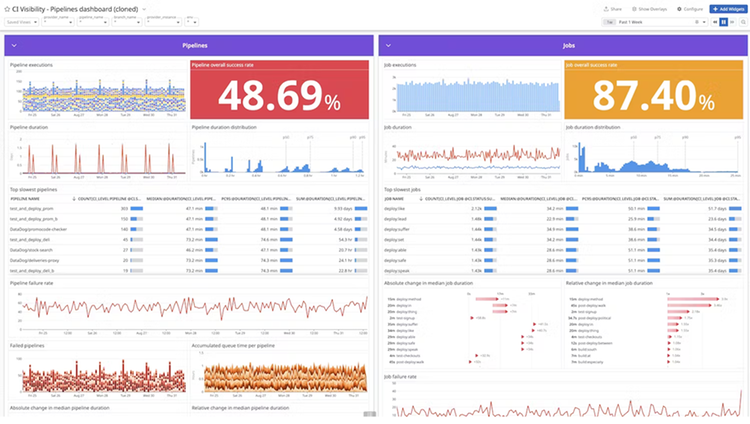Click the Share icon button

coord(613,9)
